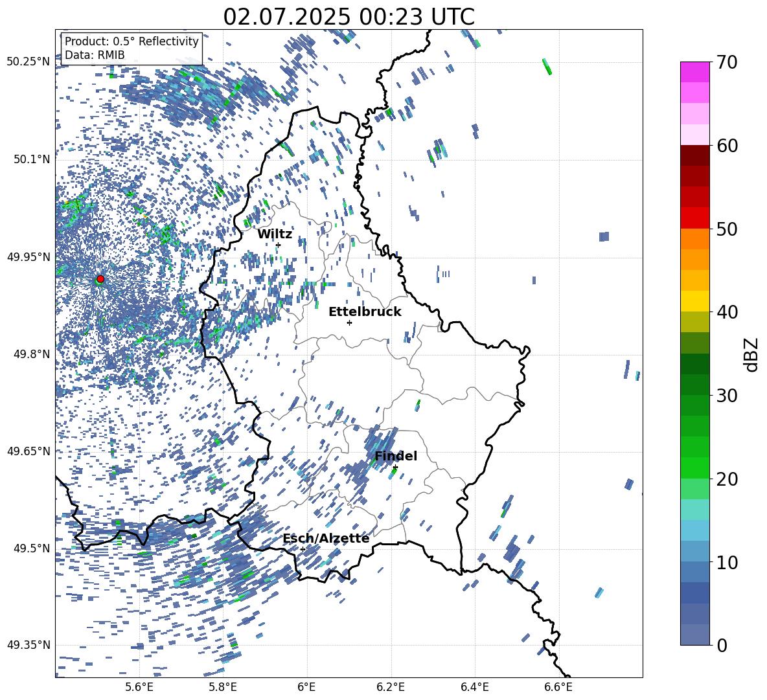
Task: Click the 'Data: RMIB' text
Action: click(x=95, y=55)
